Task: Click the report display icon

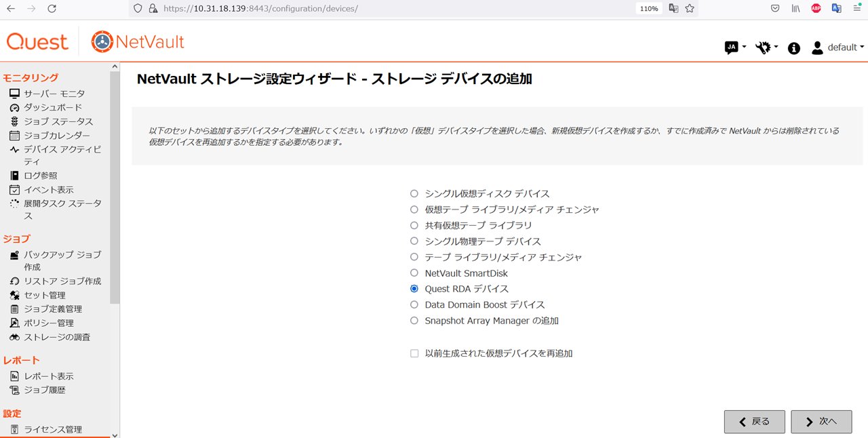Action: tap(14, 376)
